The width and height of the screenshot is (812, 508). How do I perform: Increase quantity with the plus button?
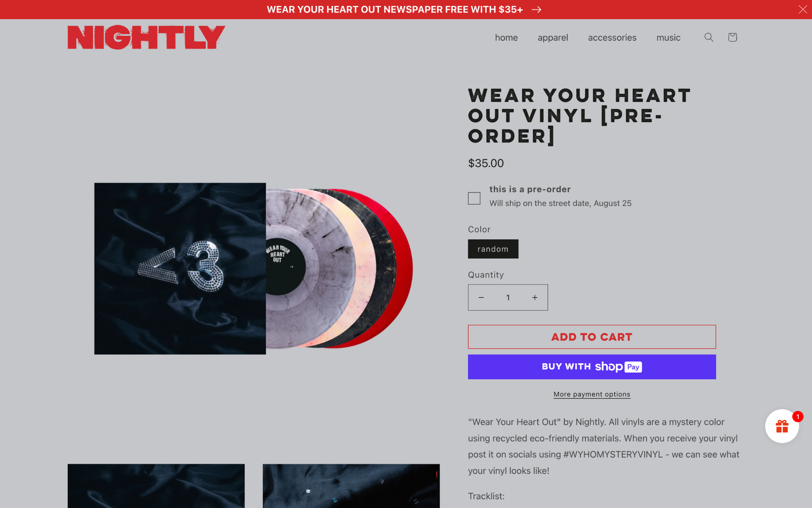[534, 297]
